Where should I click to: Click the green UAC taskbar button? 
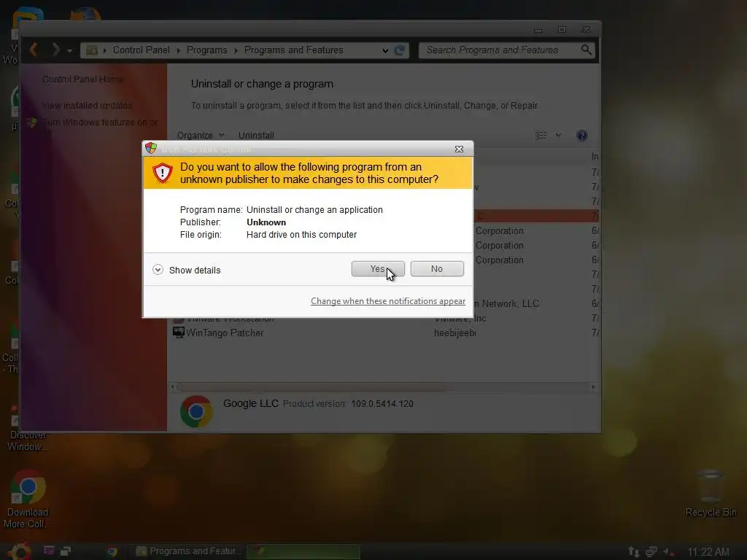click(x=303, y=551)
